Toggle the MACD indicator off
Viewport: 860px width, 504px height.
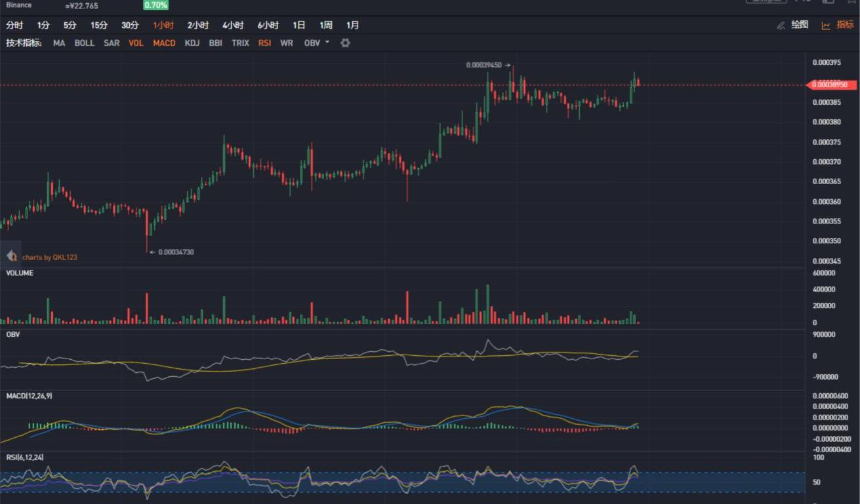click(x=164, y=43)
